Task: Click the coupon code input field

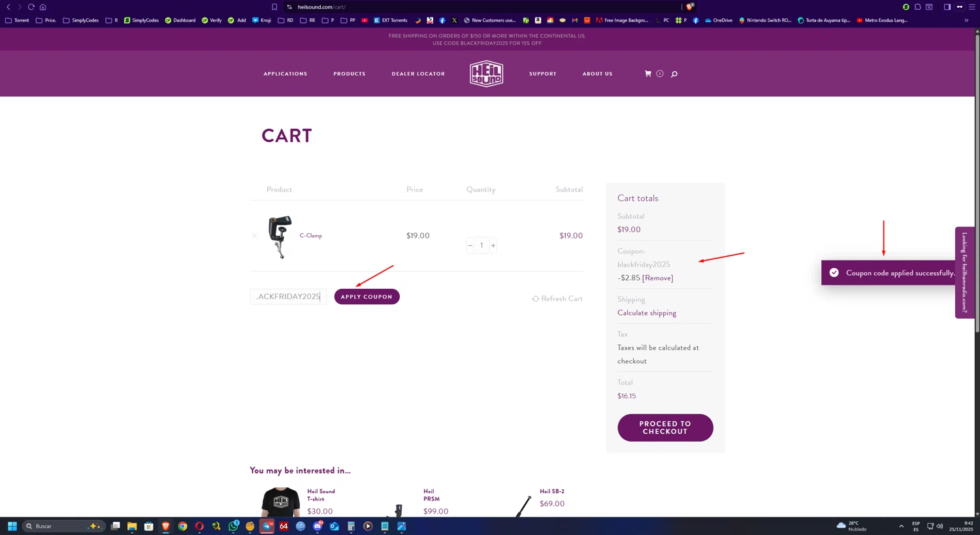Action: point(288,297)
